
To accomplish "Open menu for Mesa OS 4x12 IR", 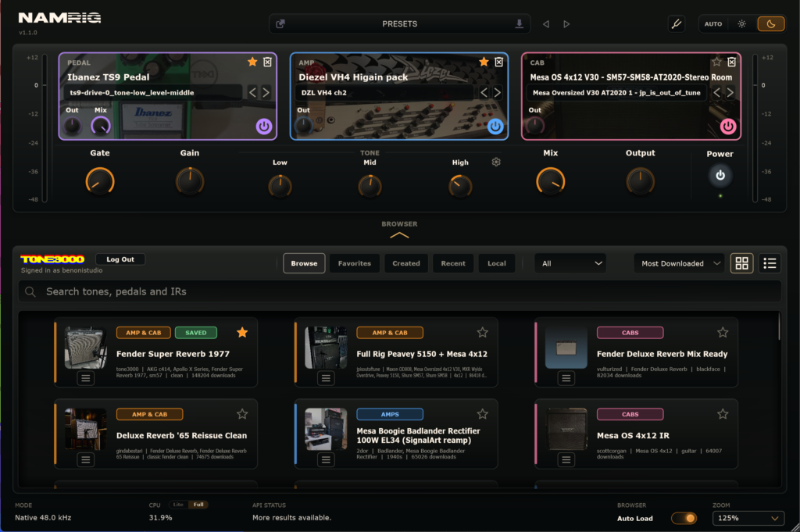I will (566, 459).
